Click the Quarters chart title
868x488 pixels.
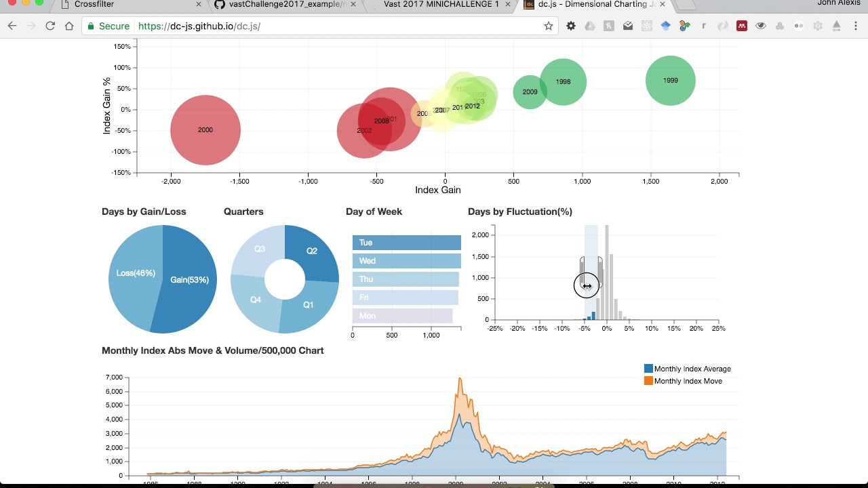(x=243, y=211)
